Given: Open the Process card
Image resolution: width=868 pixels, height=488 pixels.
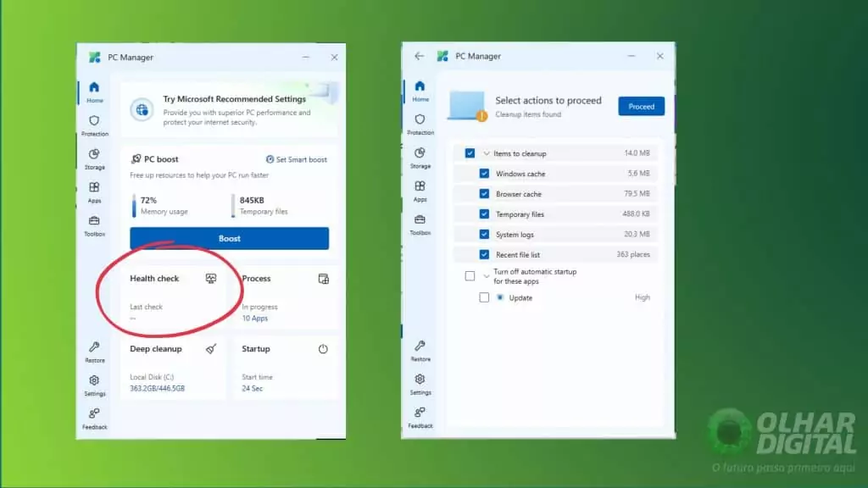Looking at the screenshot, I should tap(286, 297).
